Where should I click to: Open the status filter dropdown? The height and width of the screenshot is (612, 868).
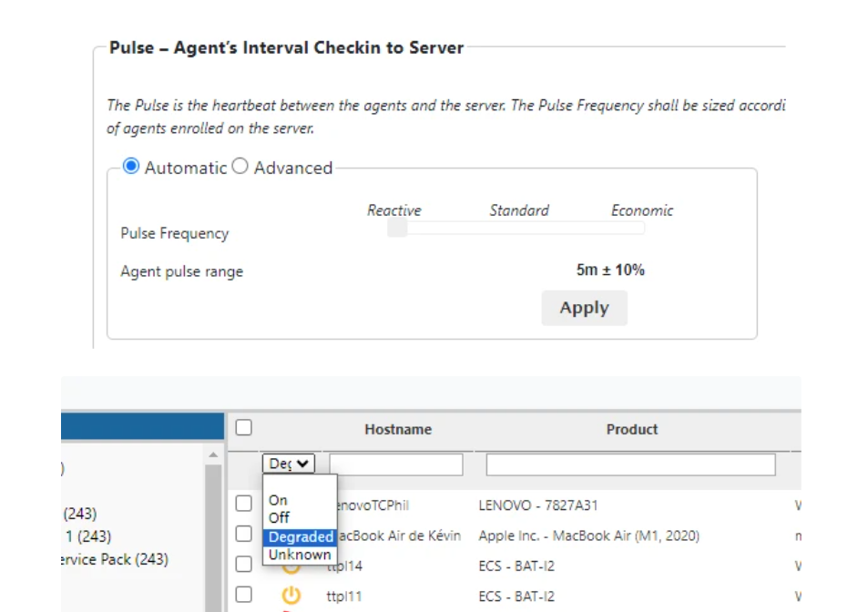pyautogui.click(x=289, y=464)
